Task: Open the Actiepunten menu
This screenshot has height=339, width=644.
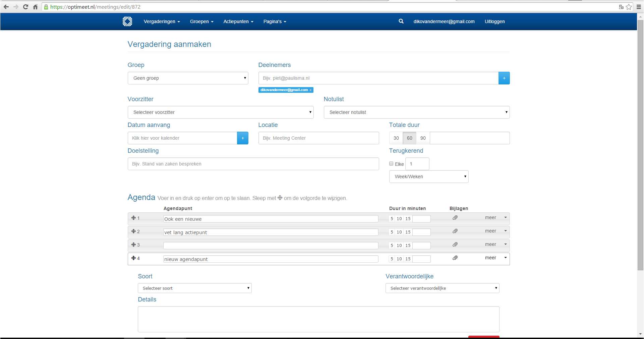Action: pos(238,21)
